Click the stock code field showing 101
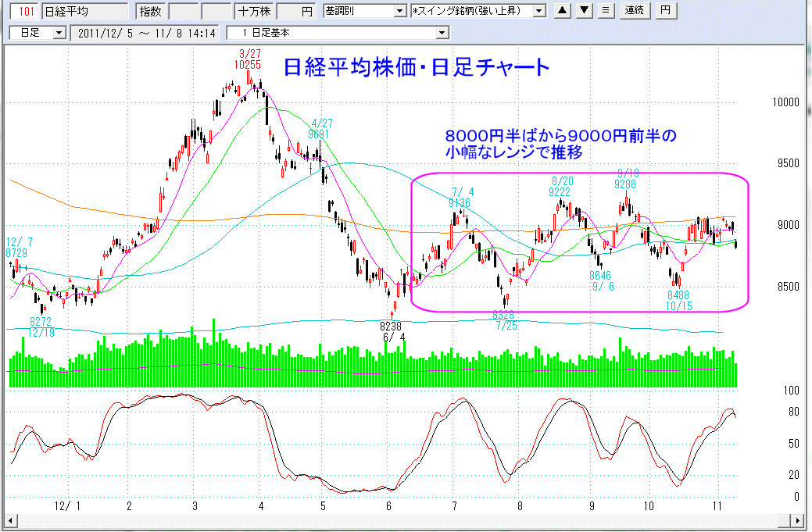The image size is (812, 532). click(24, 11)
